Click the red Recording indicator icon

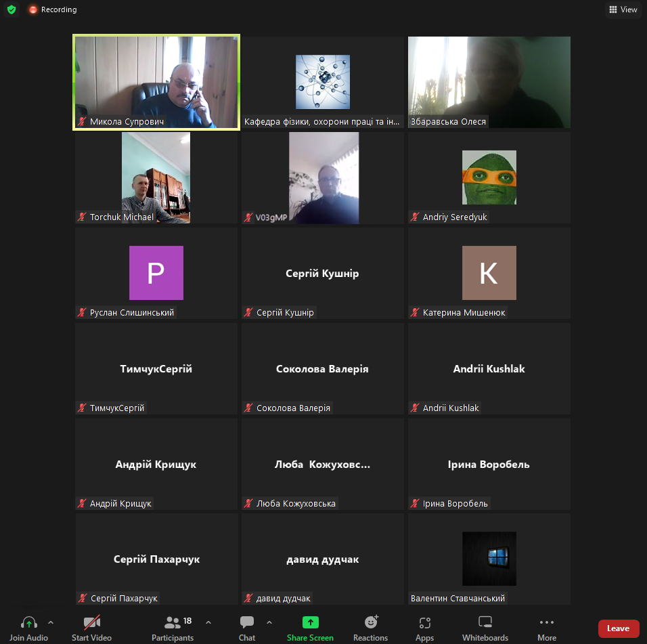[33, 10]
